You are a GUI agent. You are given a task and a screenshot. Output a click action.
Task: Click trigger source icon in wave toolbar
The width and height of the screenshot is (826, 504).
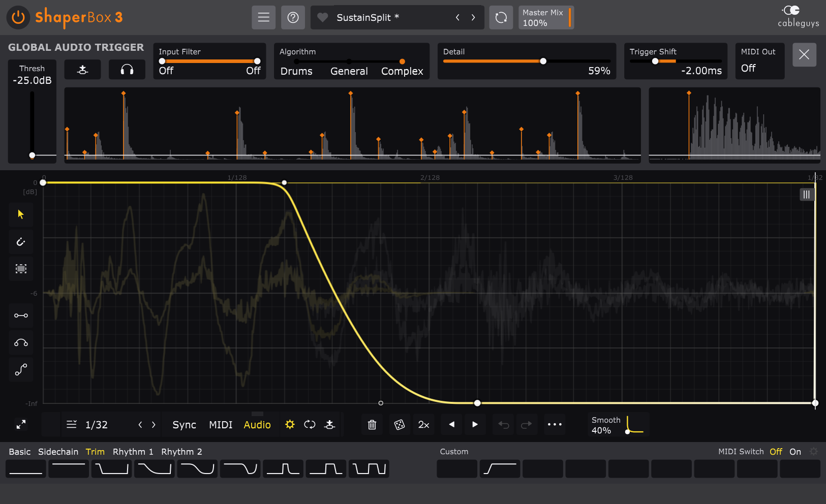(x=329, y=424)
